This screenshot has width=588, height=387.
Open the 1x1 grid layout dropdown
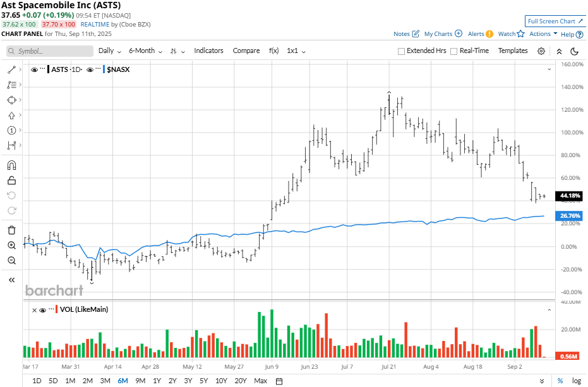pyautogui.click(x=296, y=51)
